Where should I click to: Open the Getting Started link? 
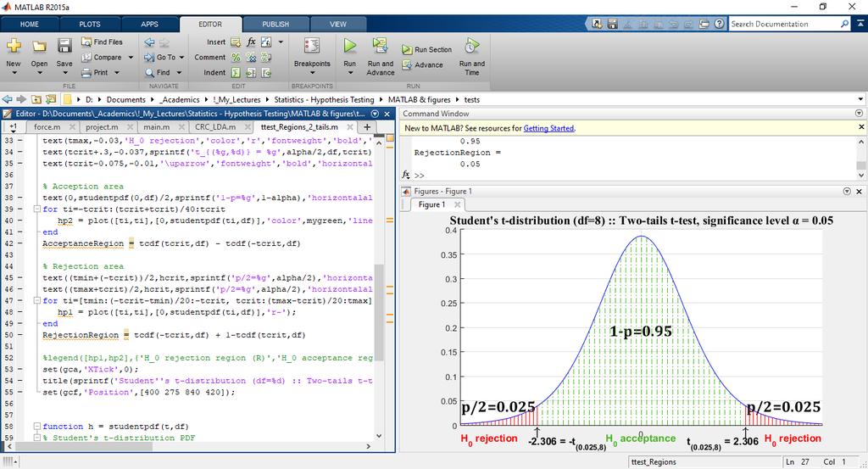[x=548, y=128]
